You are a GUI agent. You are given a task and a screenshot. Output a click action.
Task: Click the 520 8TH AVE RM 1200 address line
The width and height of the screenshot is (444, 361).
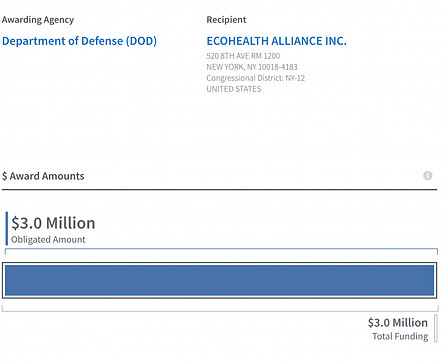coord(243,56)
